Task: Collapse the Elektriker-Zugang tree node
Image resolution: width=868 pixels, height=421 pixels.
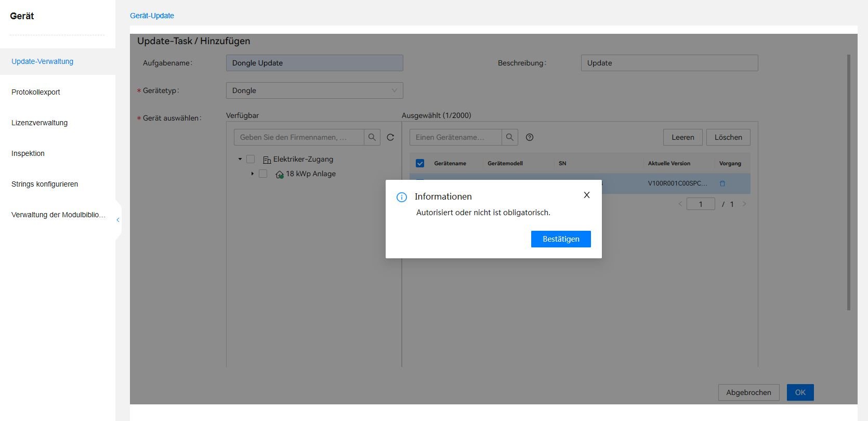Action: click(x=240, y=159)
